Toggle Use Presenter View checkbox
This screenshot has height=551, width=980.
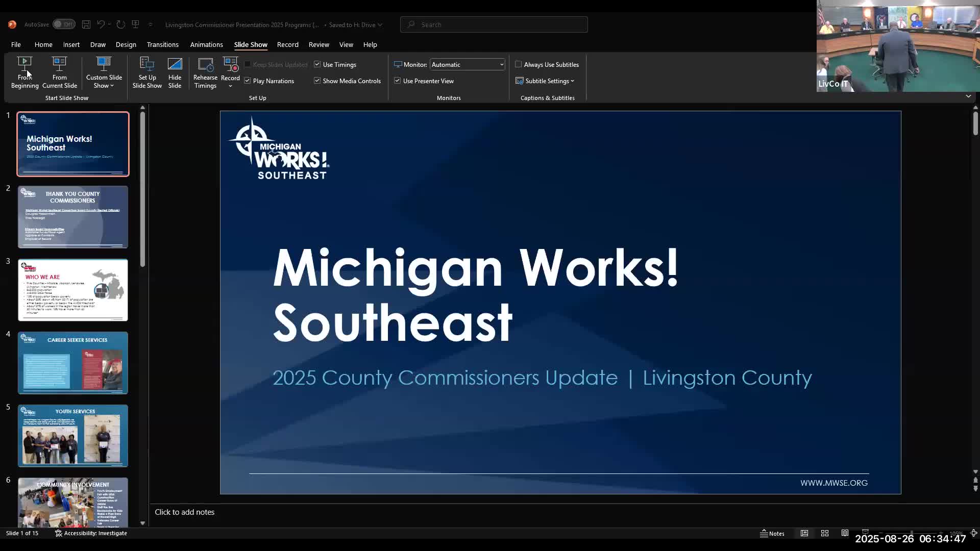pyautogui.click(x=398, y=81)
